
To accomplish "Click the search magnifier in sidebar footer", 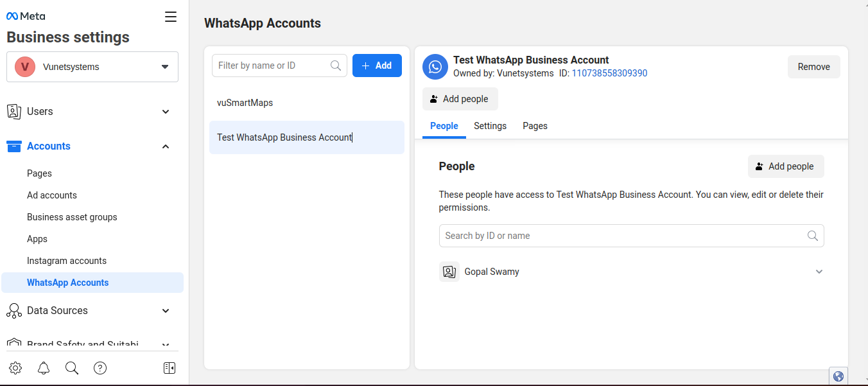I will 72,368.
